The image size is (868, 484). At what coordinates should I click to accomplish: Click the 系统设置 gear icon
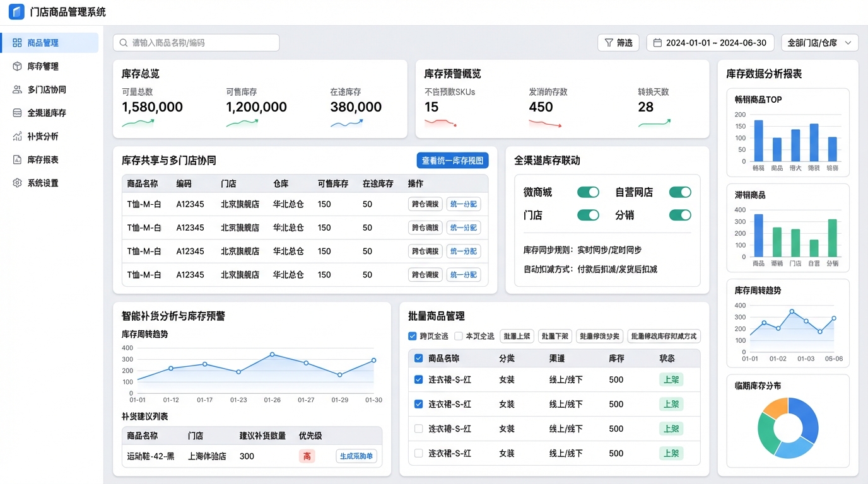(17, 183)
